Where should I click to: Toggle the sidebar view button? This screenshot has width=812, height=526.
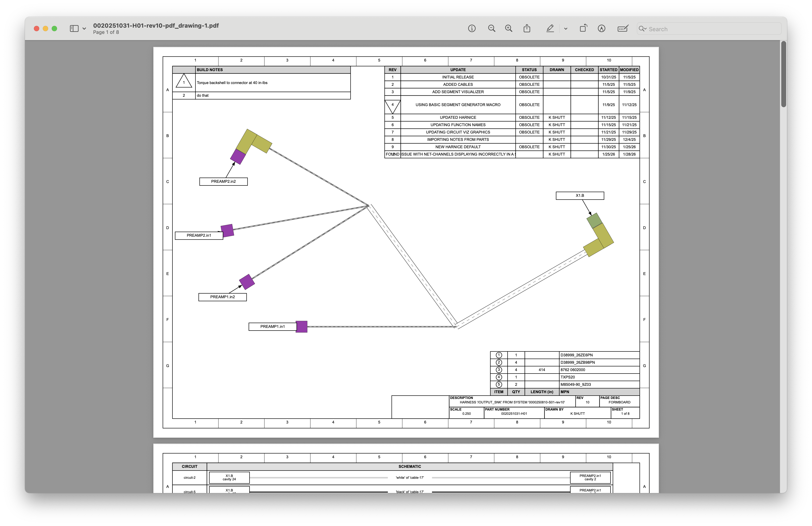pos(74,29)
